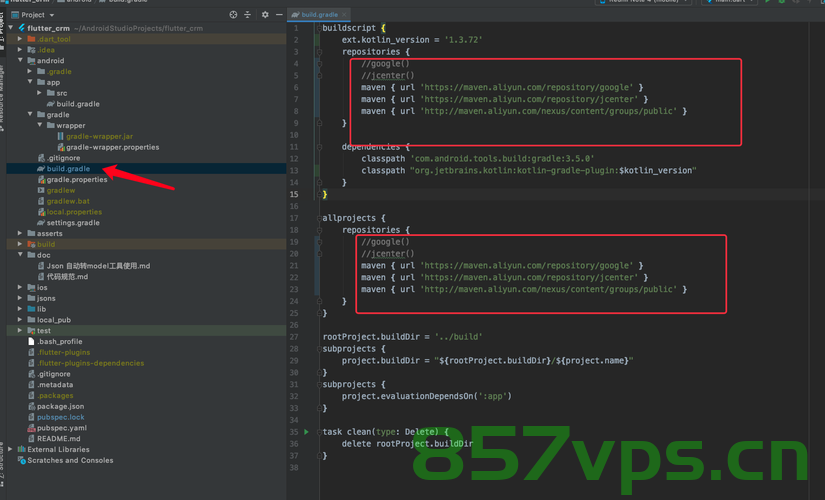The height and width of the screenshot is (500, 825).
Task: Click the run gutter icon for task clean
Action: point(306,432)
